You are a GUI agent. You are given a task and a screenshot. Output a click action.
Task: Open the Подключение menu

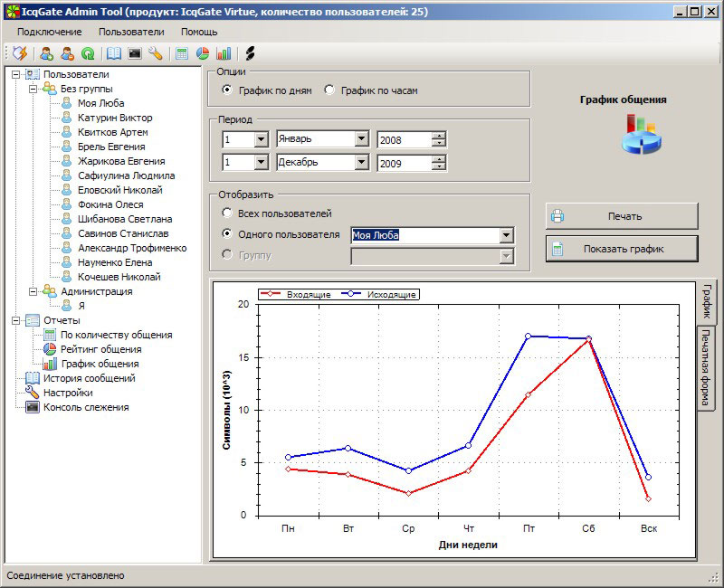tap(50, 32)
